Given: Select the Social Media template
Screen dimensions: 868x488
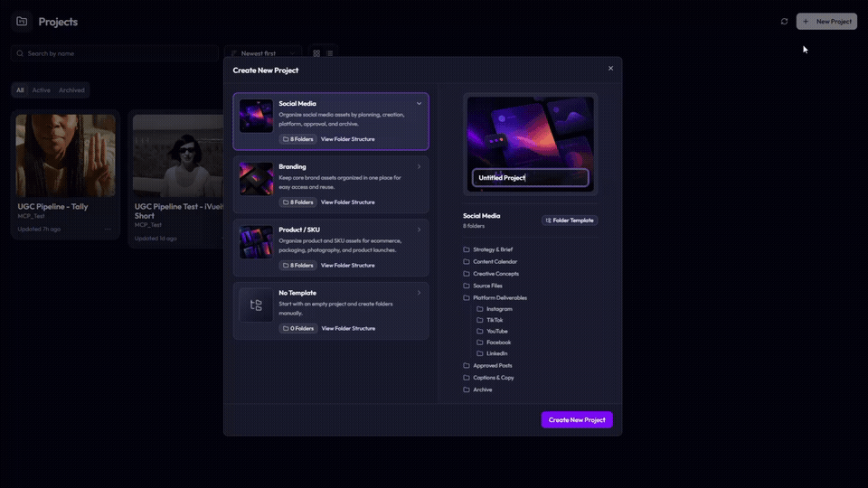Looking at the screenshot, I should (331, 121).
